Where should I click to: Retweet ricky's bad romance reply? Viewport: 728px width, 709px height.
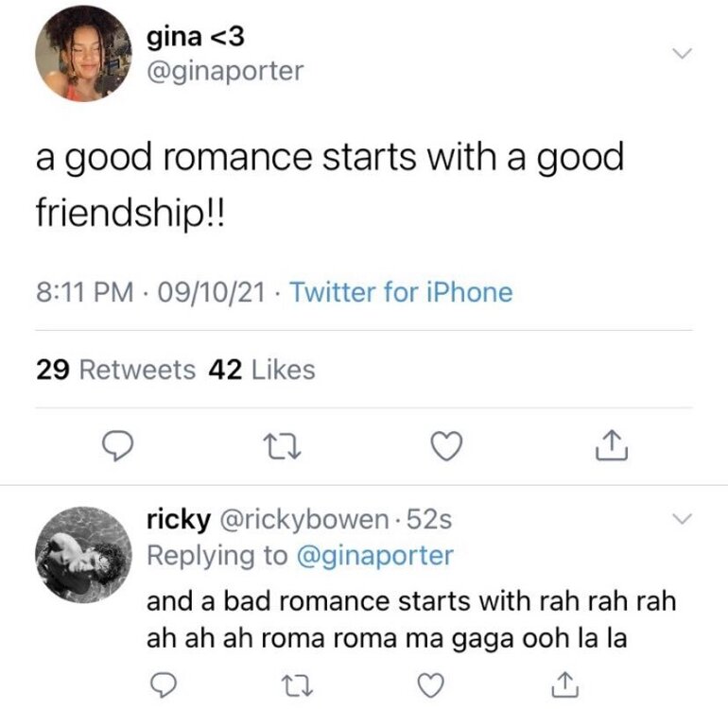point(295,683)
